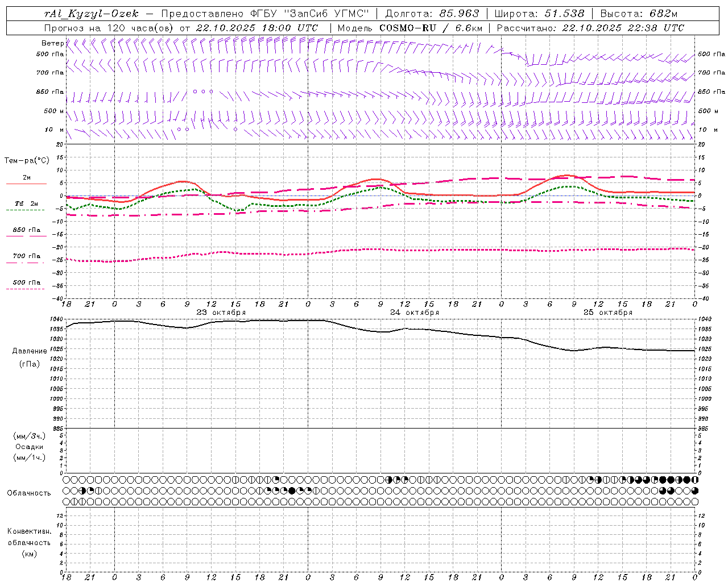Click the "700 гПа" temperature legend entry
Viewport: 728px width, 582px height.
pos(27,256)
